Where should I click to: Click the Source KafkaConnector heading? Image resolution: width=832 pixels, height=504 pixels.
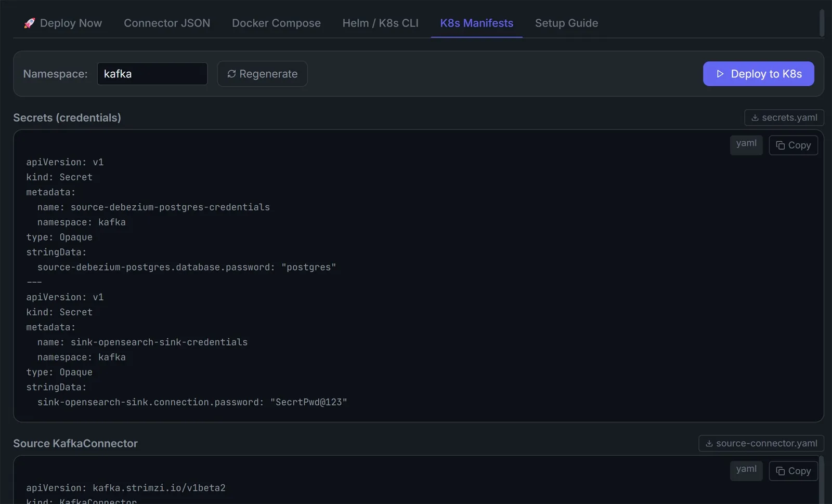click(75, 443)
